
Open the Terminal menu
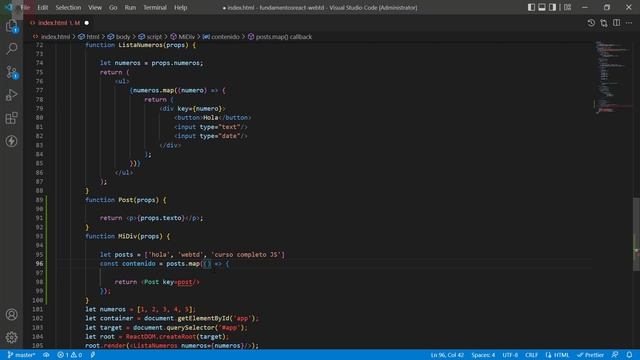(x=155, y=7)
